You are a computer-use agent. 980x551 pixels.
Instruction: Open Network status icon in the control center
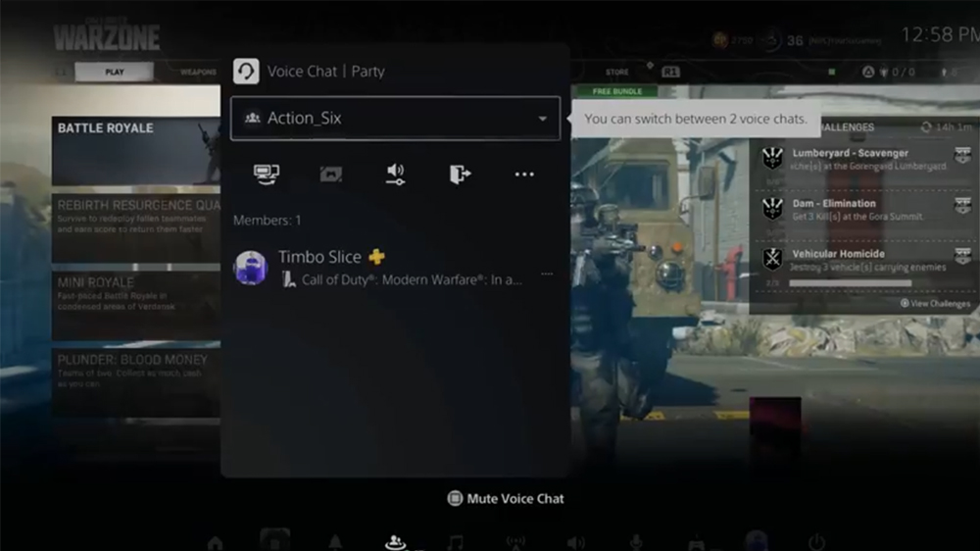[x=515, y=542]
